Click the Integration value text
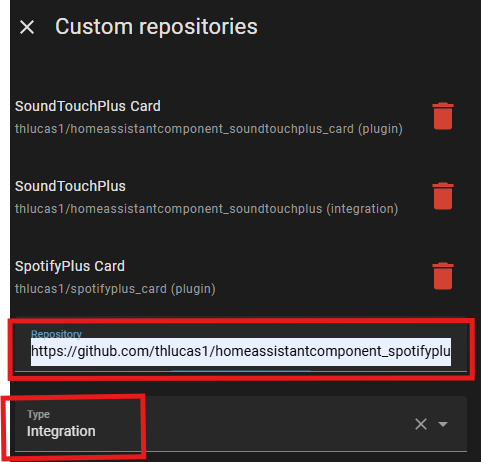Screen dimensions: 481x462 61,431
